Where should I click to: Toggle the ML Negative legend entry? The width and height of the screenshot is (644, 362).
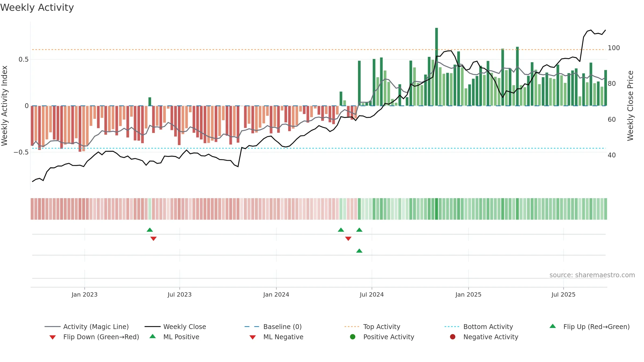[276, 337]
